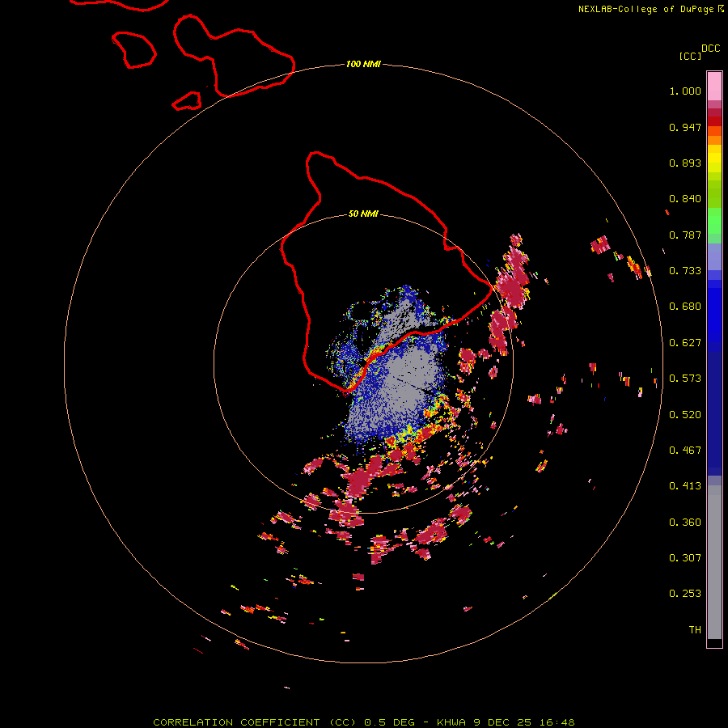Image resolution: width=728 pixels, height=728 pixels.
Task: Click the 0.573 color scale value
Action: click(x=685, y=379)
